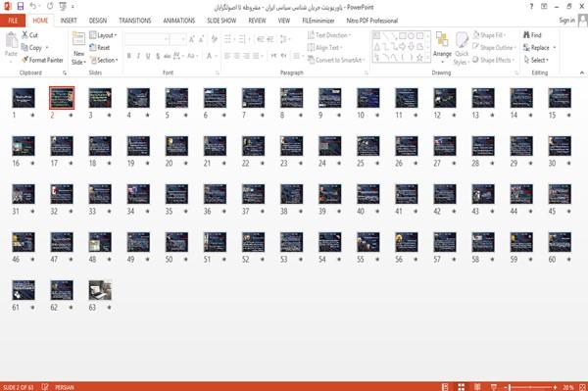Click the Replace button
The width and height of the screenshot is (588, 391).
[539, 48]
